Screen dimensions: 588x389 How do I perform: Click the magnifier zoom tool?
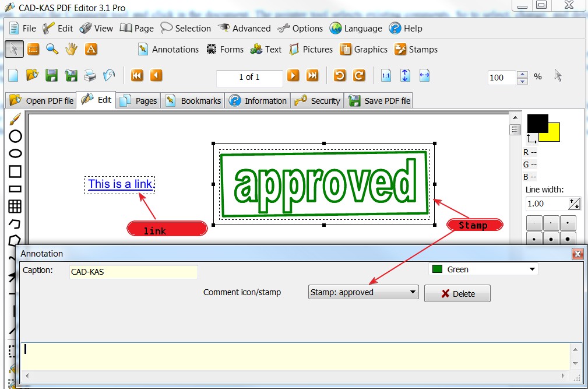pos(52,50)
